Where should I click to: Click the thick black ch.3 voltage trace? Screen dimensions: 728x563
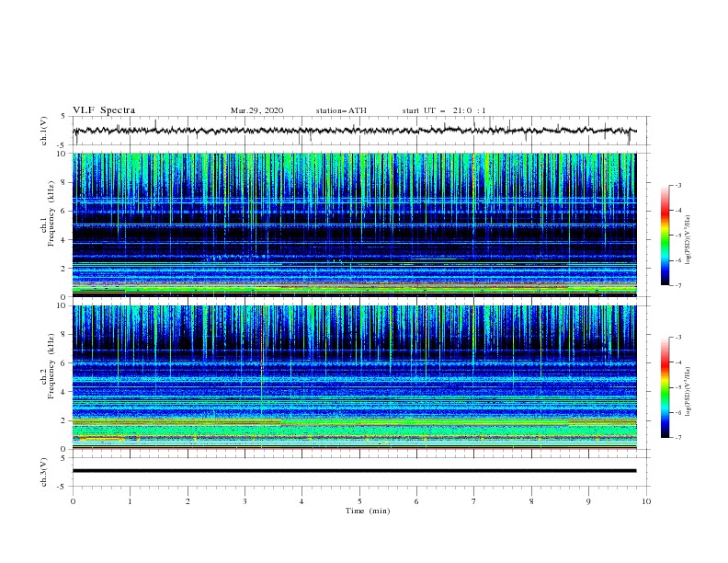point(354,471)
